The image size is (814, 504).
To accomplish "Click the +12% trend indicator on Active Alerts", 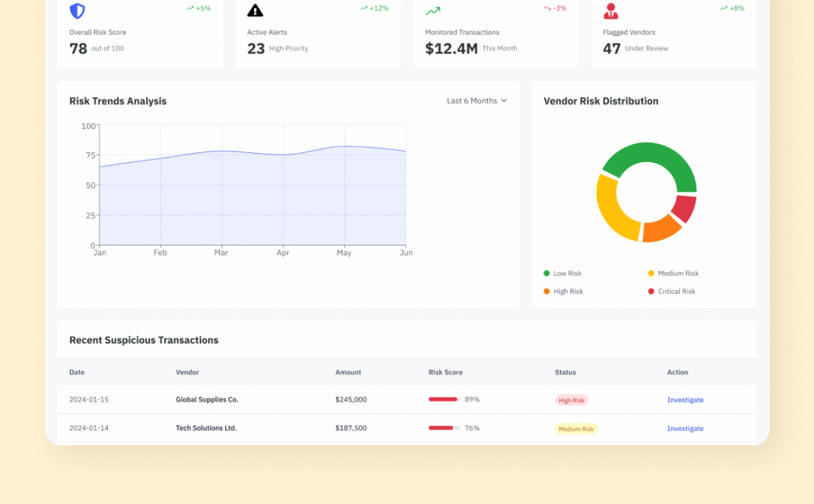I will tap(374, 8).
